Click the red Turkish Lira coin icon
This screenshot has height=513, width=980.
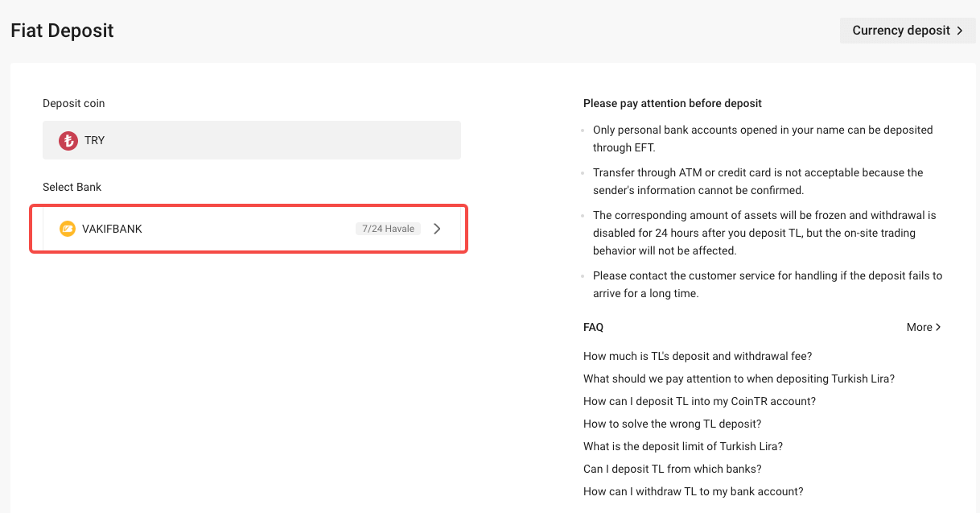coord(68,140)
